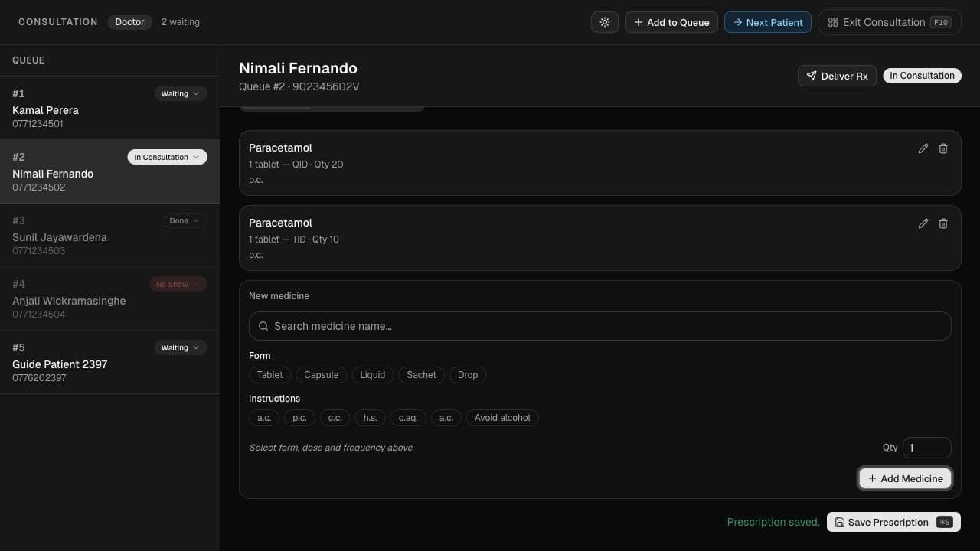Image resolution: width=980 pixels, height=551 pixels.
Task: Select the Sachet form chip
Action: click(422, 375)
